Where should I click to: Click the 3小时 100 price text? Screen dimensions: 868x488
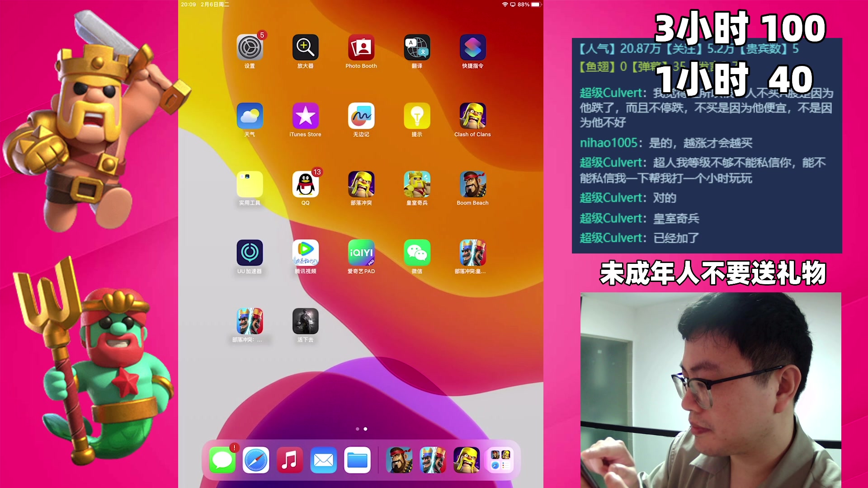pyautogui.click(x=741, y=28)
